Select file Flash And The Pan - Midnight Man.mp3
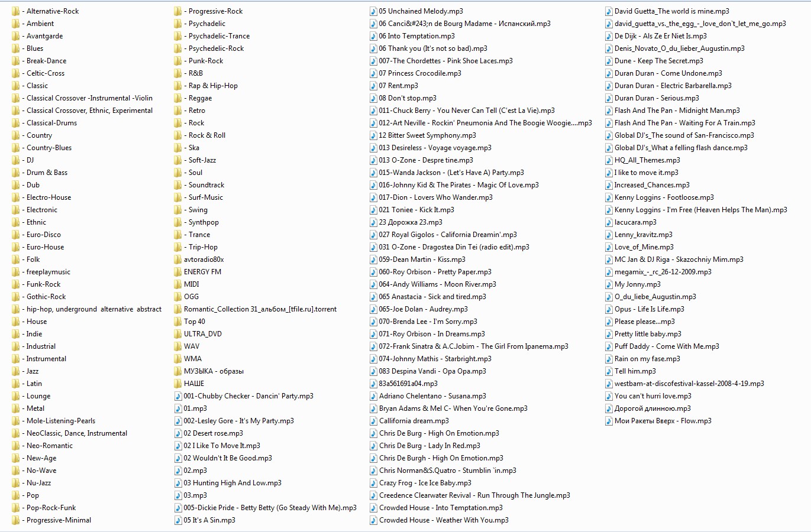811x532 pixels. pyautogui.click(x=677, y=111)
